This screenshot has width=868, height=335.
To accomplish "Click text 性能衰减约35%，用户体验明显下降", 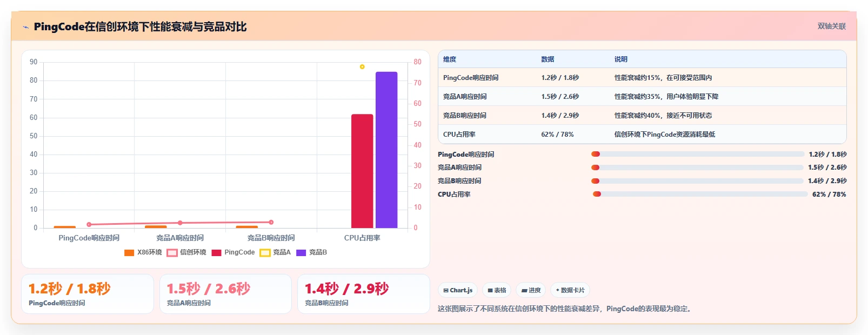I will coord(666,97).
